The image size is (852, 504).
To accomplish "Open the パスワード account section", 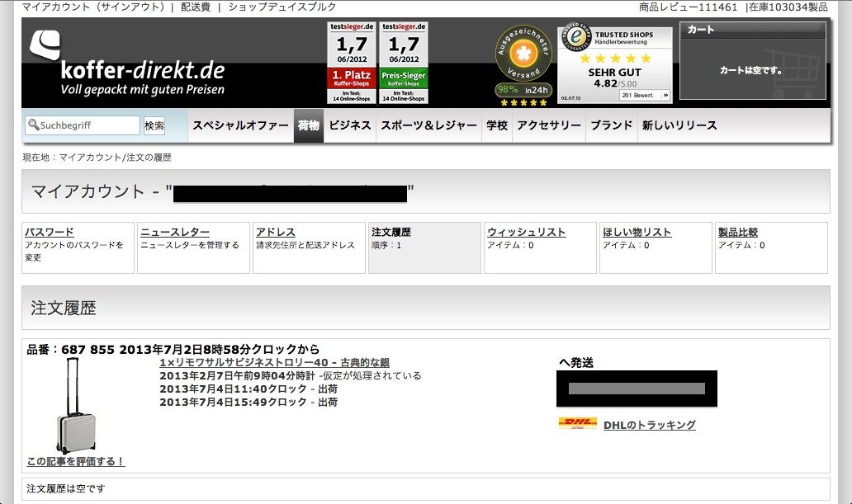I will [x=78, y=247].
